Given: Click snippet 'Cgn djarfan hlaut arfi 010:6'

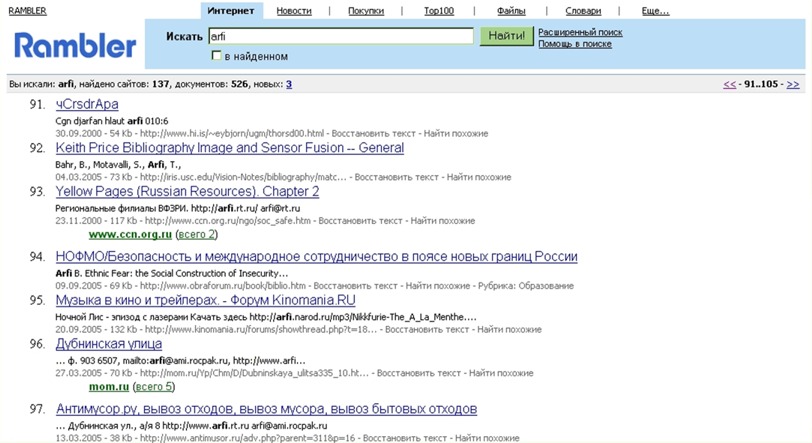Looking at the screenshot, I should [112, 121].
